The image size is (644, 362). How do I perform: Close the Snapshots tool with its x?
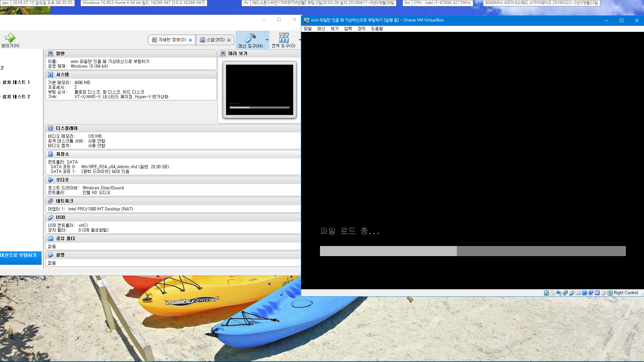[x=229, y=40]
